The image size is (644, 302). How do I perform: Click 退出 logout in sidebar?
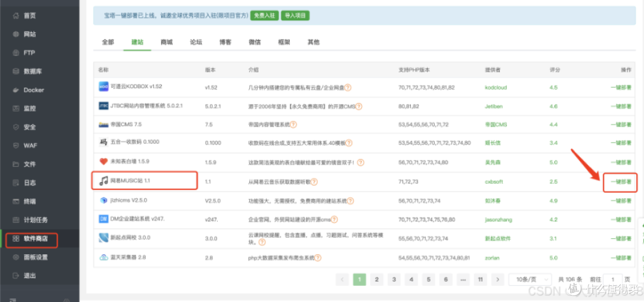pos(30,276)
